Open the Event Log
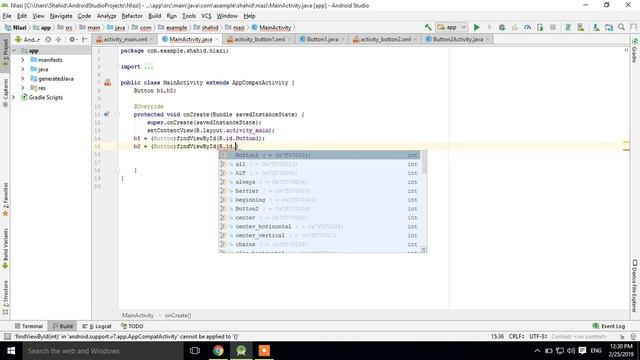The image size is (640, 360). pyautogui.click(x=609, y=326)
